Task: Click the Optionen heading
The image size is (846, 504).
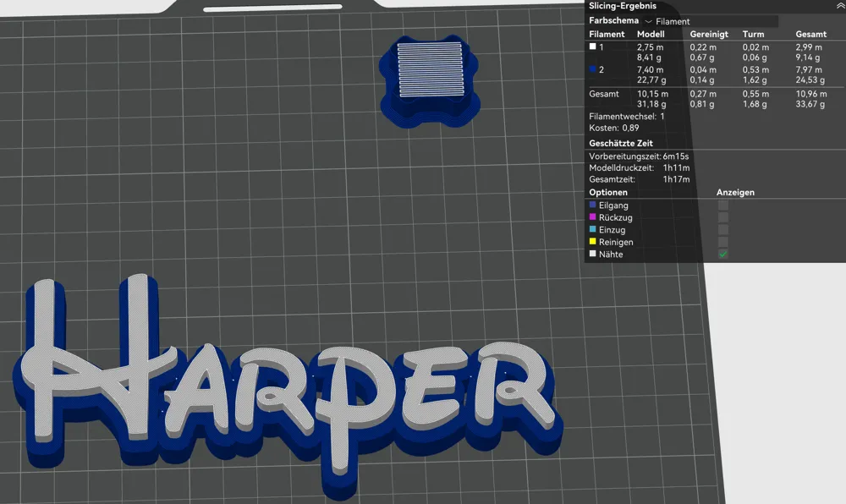Action: [608, 193]
